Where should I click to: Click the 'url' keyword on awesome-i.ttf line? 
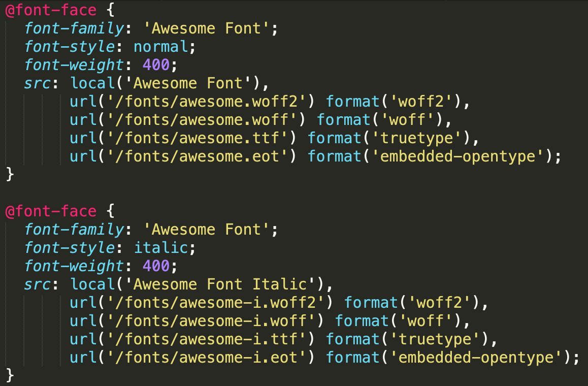tap(83, 339)
